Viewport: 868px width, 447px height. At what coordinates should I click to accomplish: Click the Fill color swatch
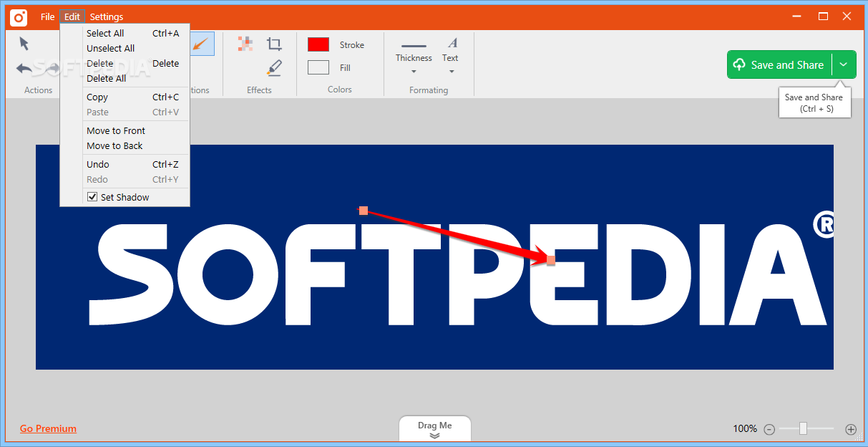coord(318,67)
